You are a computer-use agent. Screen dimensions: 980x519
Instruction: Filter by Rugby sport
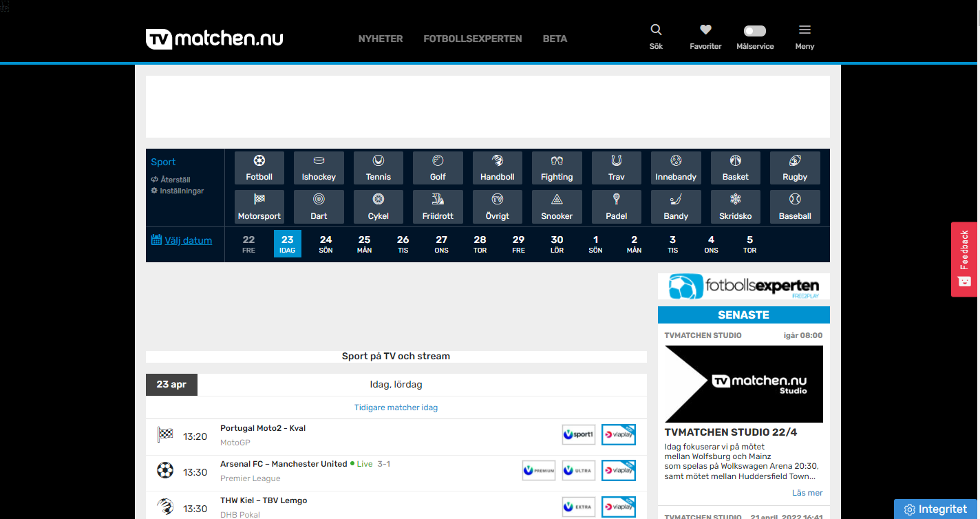click(x=795, y=168)
